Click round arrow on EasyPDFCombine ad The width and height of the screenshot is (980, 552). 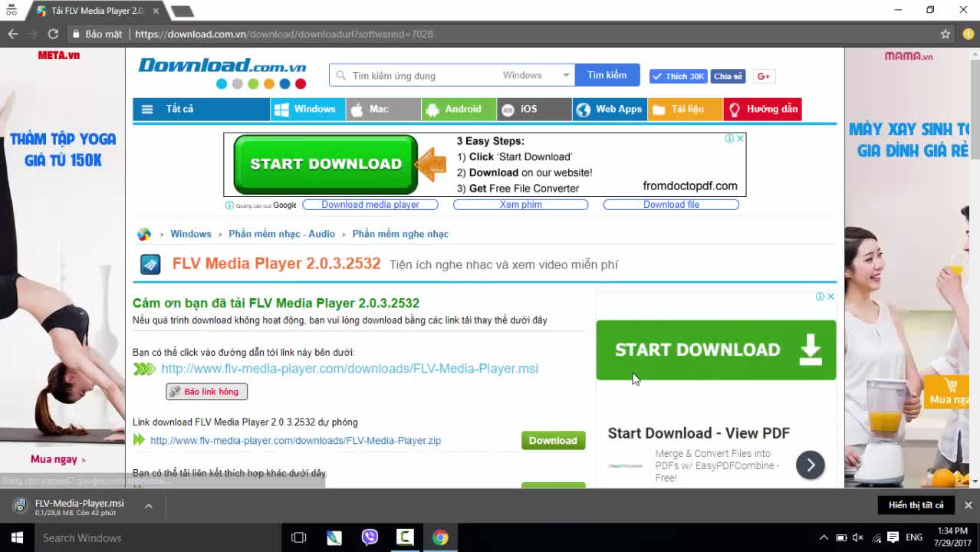[810, 465]
